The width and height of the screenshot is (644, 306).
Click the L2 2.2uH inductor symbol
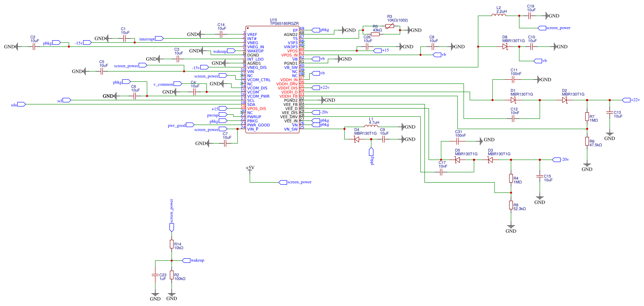[x=499, y=15]
